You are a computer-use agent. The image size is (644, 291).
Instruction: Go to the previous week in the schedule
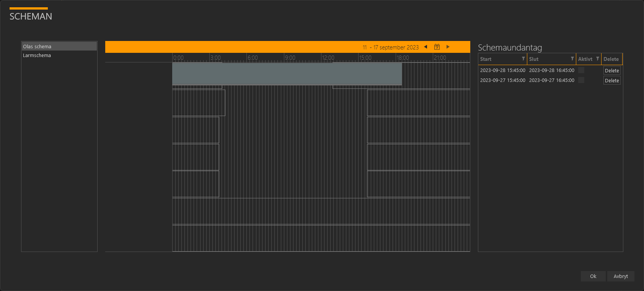coord(426,47)
